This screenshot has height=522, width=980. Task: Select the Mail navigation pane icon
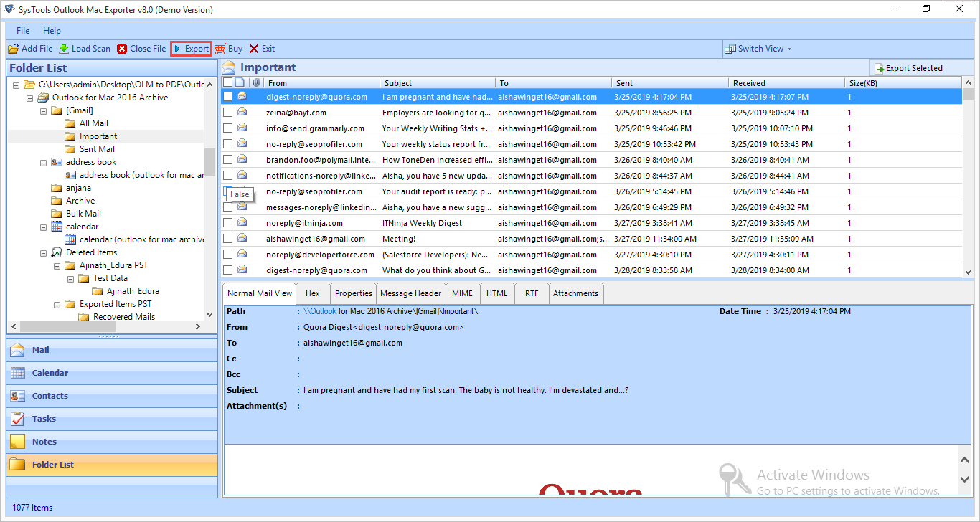(x=17, y=350)
